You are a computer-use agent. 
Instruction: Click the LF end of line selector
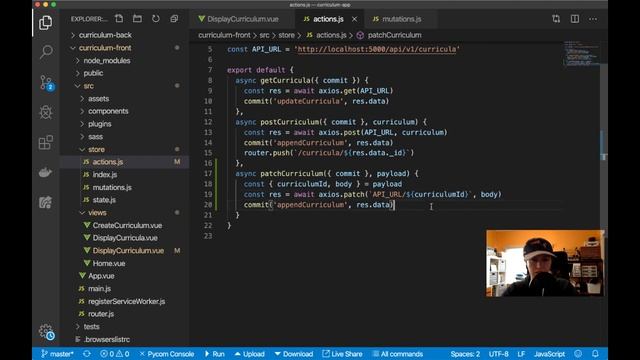point(521,354)
